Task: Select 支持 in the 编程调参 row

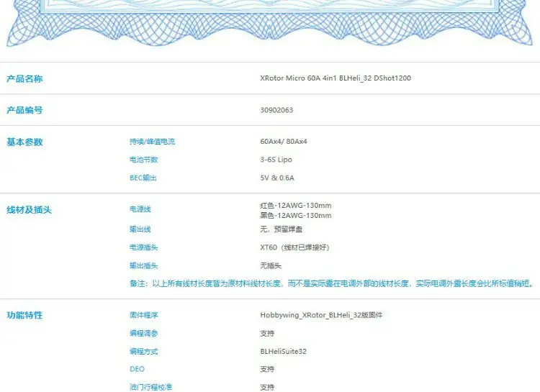Action: [267, 334]
